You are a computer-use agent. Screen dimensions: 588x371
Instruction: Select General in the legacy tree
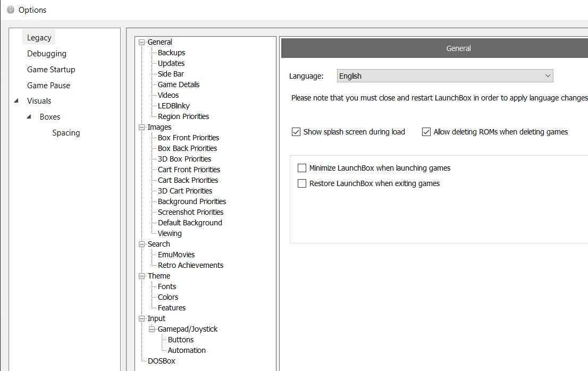click(x=159, y=42)
